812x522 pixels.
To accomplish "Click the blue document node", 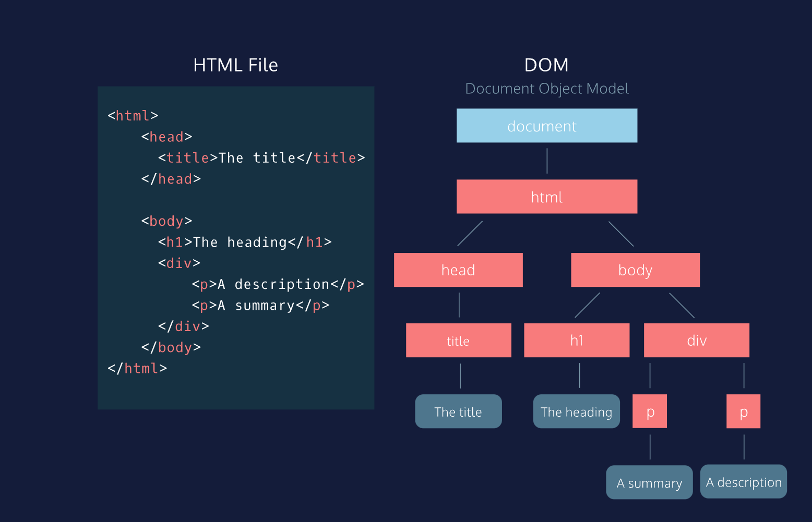I will (546, 126).
